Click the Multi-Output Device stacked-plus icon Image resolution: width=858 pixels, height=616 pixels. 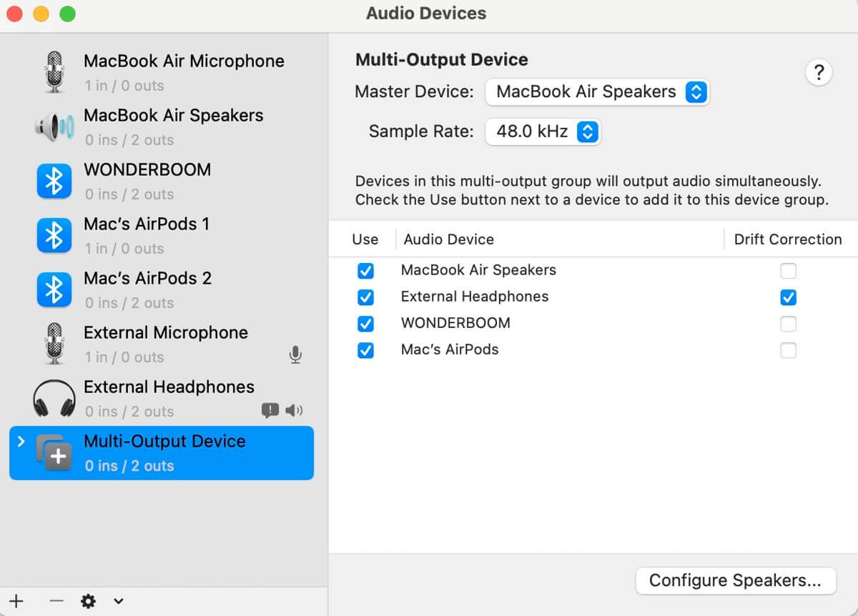54,453
